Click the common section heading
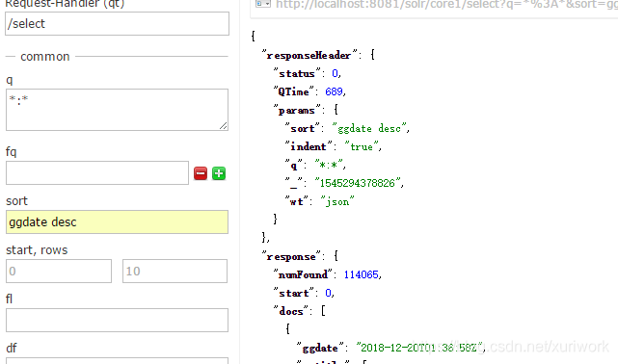The width and height of the screenshot is (618, 364). tap(45, 56)
